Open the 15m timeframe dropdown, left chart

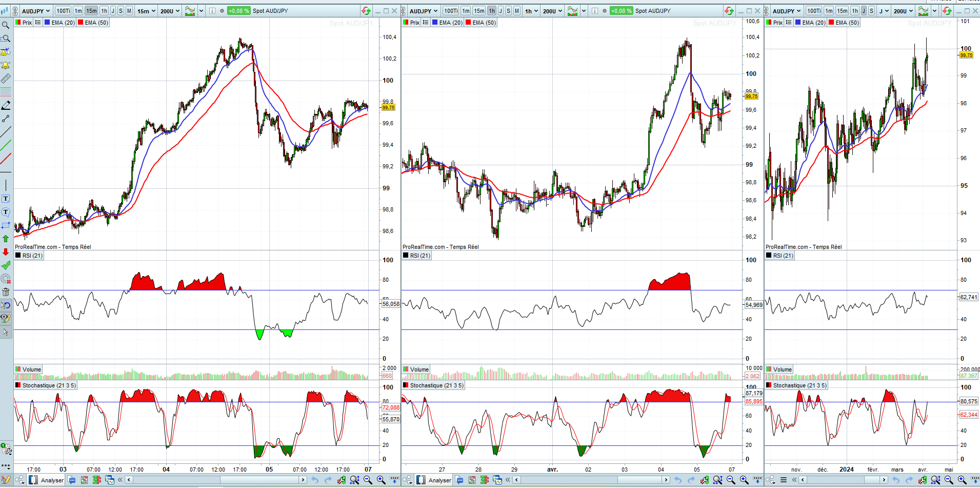(146, 11)
